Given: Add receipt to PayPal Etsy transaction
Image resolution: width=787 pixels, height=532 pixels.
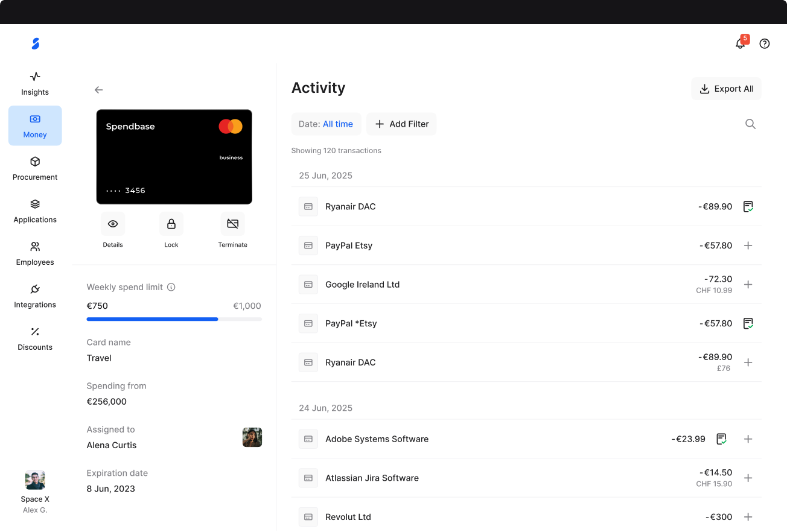Looking at the screenshot, I should click(x=748, y=245).
